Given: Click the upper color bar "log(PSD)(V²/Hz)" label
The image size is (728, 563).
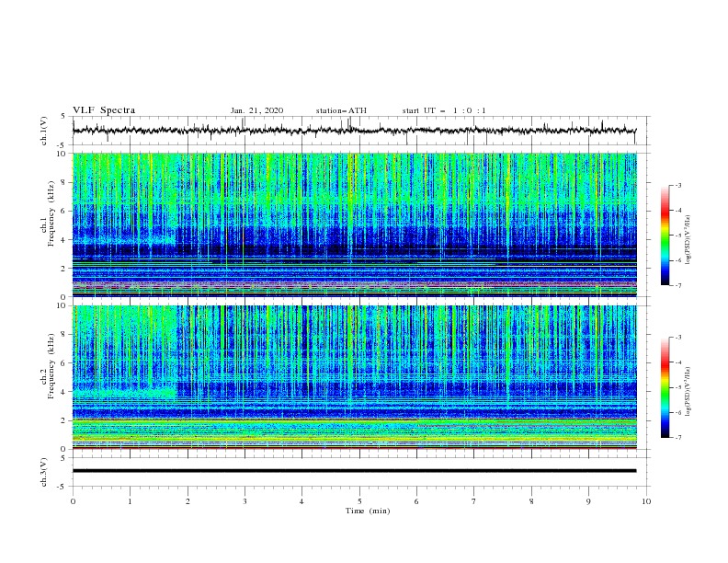Looking at the screenshot, I should click(688, 240).
